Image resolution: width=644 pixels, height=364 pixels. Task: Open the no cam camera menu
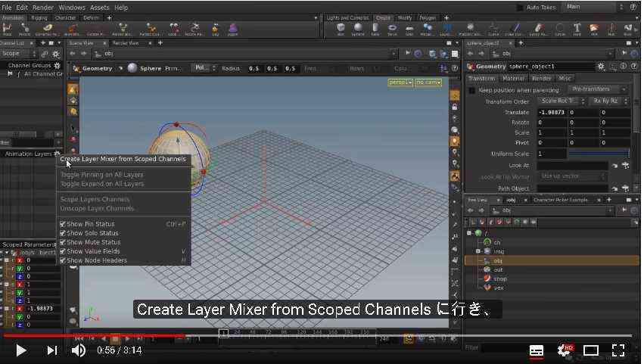(428, 82)
